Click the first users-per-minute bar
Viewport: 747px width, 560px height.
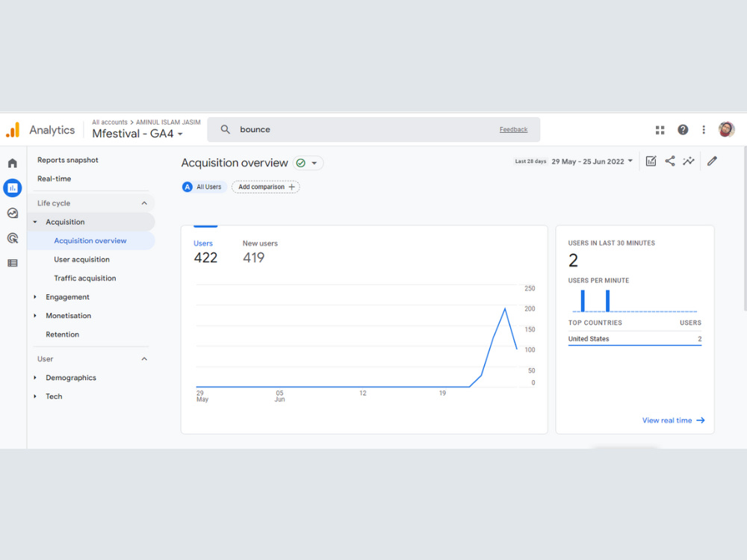click(583, 301)
